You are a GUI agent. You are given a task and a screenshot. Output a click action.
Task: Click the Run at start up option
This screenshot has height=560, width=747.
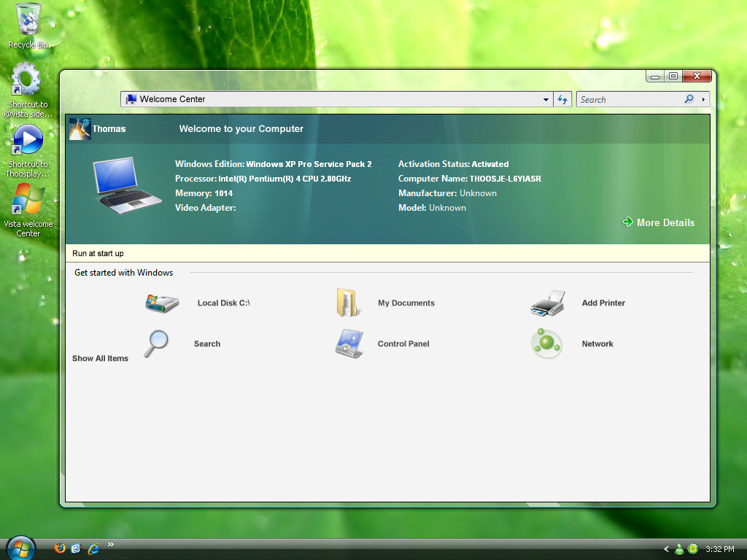tap(98, 253)
